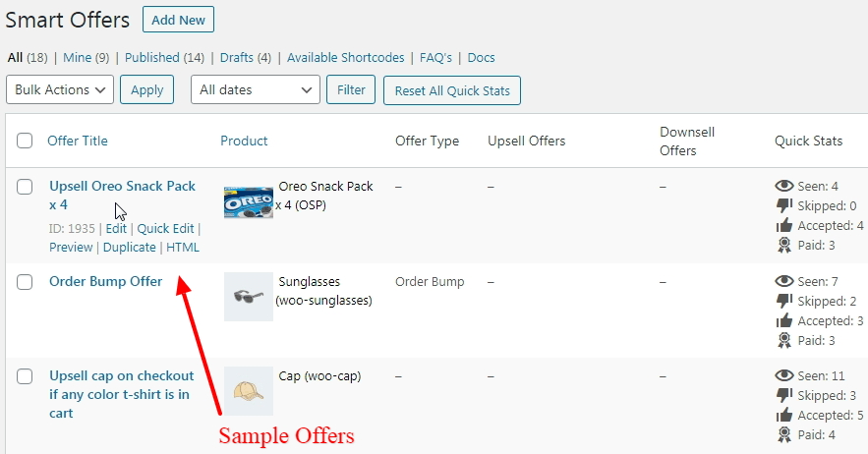Switch to Drafts offers view
This screenshot has width=868, height=454.
(x=236, y=58)
